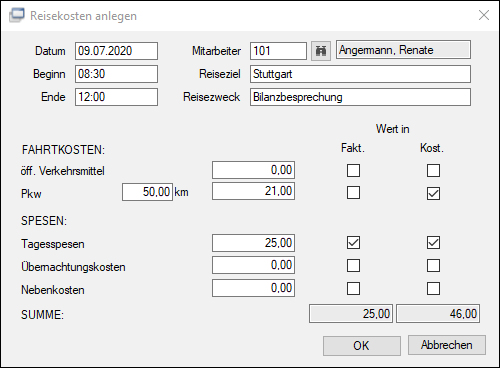
Task: Click the Mitarbeiter label
Action: (216, 51)
